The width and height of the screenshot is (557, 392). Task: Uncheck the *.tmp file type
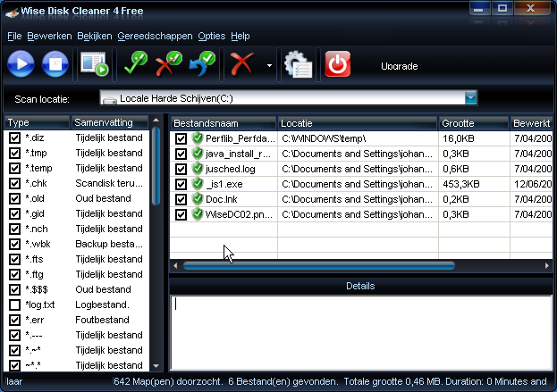[x=14, y=153]
